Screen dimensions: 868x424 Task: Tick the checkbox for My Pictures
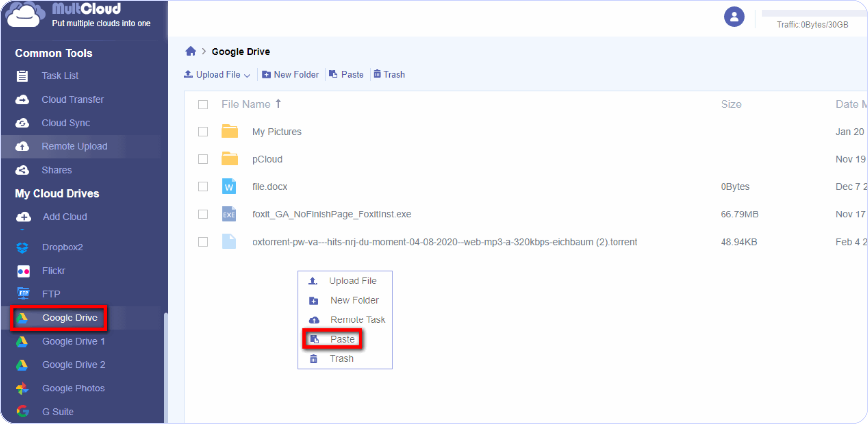coord(203,132)
